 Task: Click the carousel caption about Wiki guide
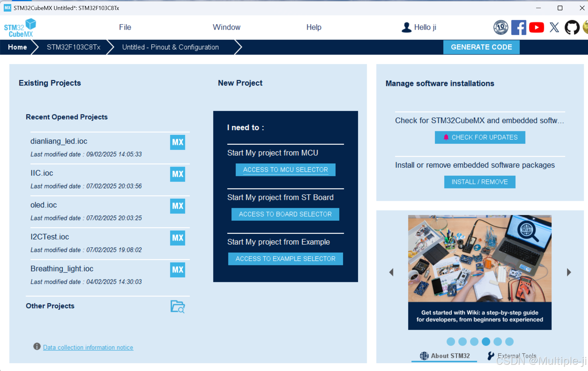click(480, 316)
